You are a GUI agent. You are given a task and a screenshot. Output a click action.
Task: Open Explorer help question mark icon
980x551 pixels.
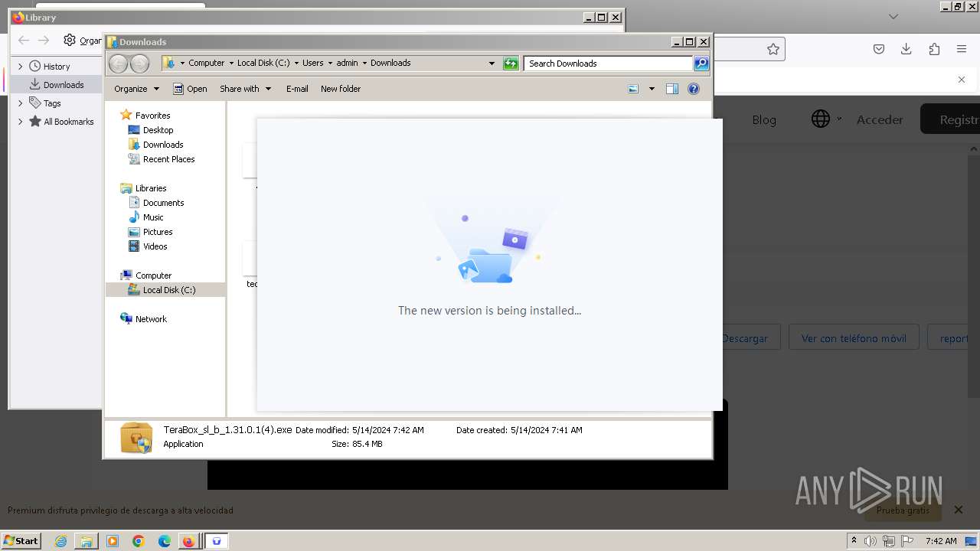click(x=694, y=89)
